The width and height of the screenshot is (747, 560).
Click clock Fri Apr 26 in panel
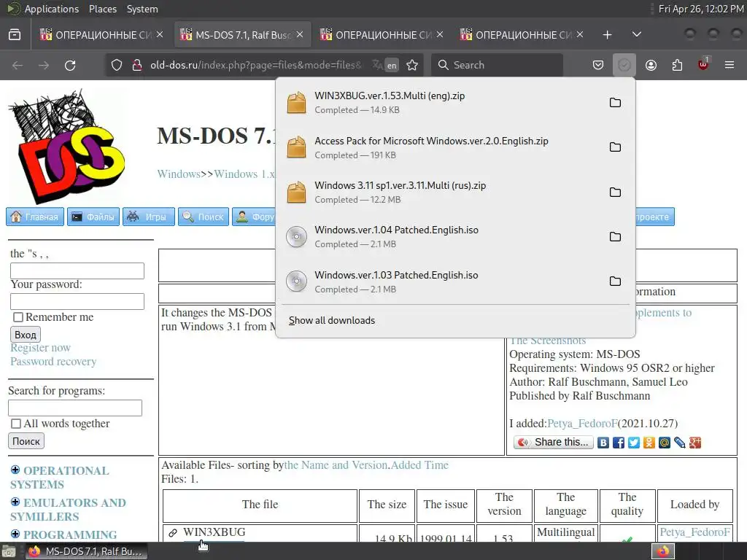pos(701,9)
